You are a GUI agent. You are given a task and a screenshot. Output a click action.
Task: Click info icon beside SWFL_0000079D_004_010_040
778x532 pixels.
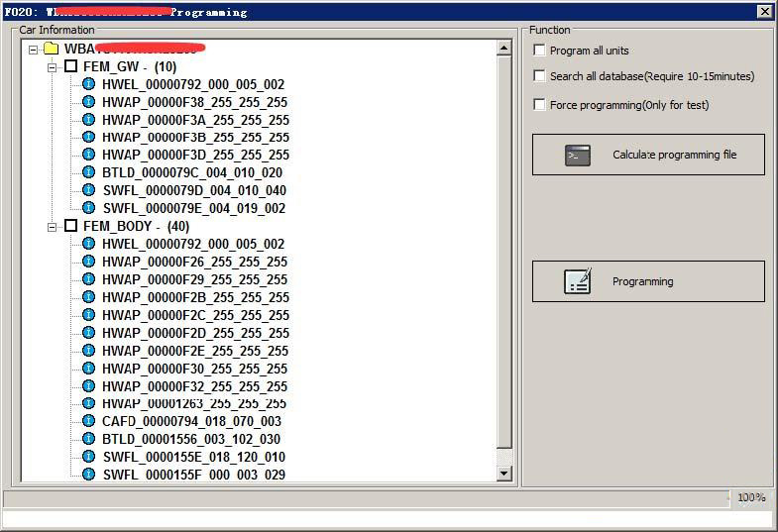coord(88,190)
